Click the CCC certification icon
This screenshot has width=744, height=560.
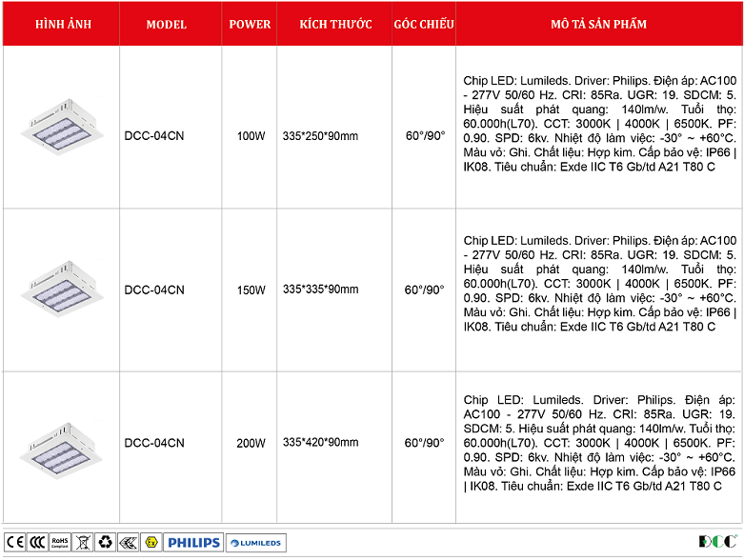[37, 542]
